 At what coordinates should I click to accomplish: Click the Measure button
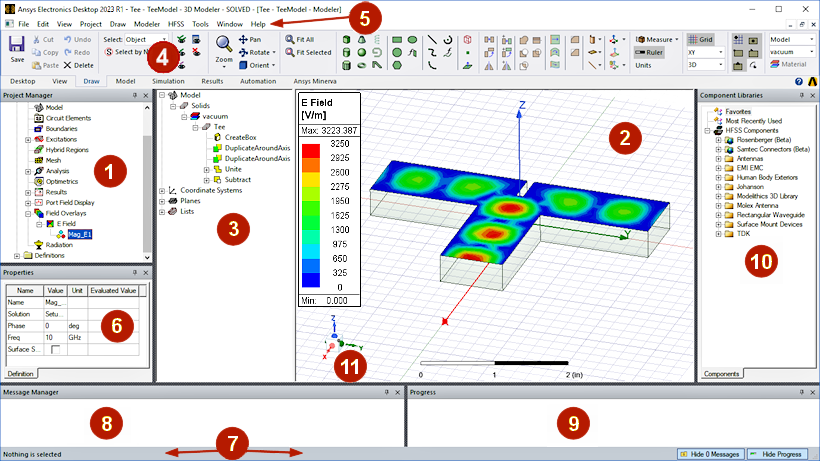point(657,39)
